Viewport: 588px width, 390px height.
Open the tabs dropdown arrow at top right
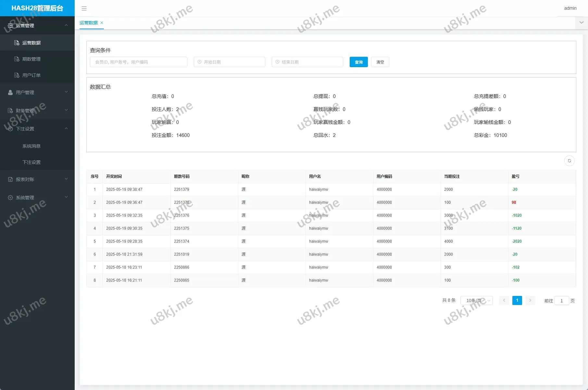[x=581, y=23]
